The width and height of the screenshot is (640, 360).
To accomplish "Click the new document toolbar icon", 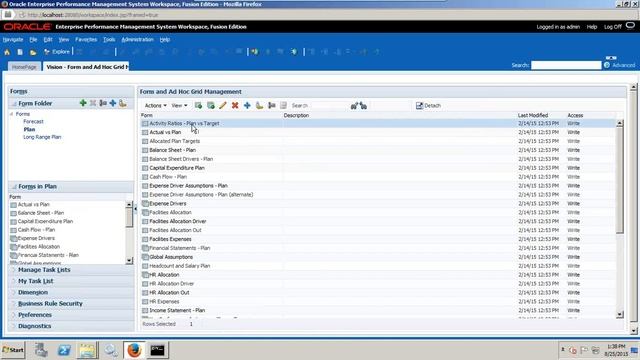I will [20, 52].
